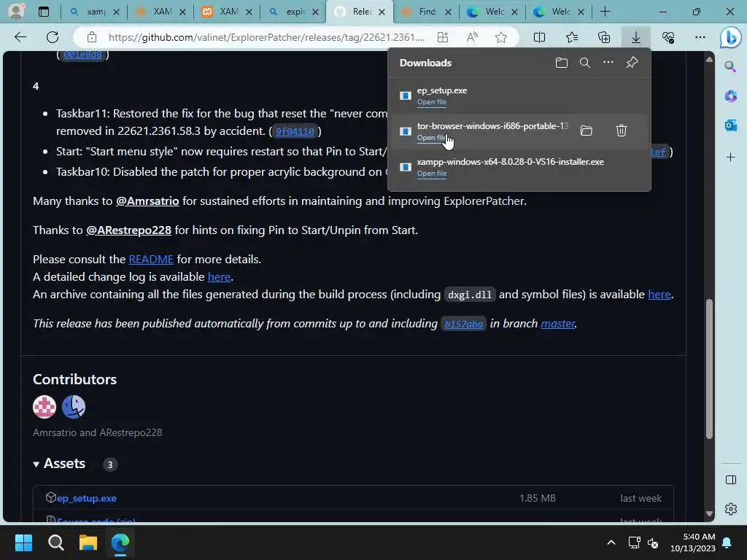Open file link for xampp installer
This screenshot has height=560, width=747.
coord(432,174)
